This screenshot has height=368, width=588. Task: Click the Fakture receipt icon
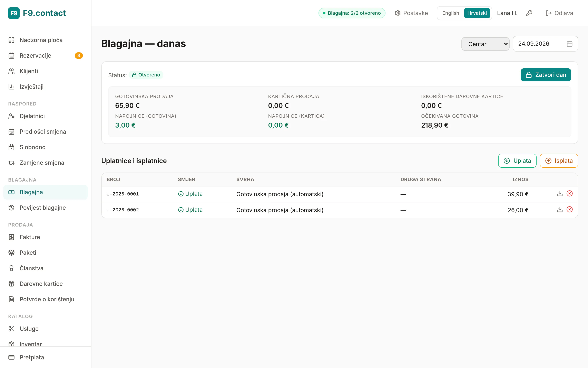click(11, 237)
